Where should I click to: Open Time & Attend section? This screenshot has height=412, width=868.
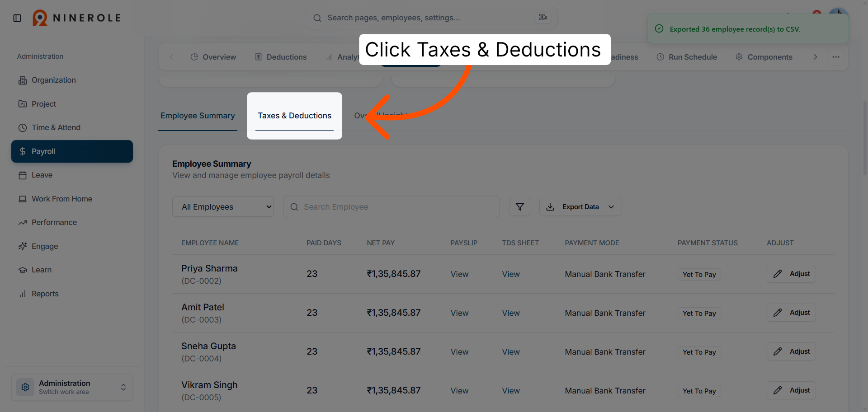[x=72, y=127]
